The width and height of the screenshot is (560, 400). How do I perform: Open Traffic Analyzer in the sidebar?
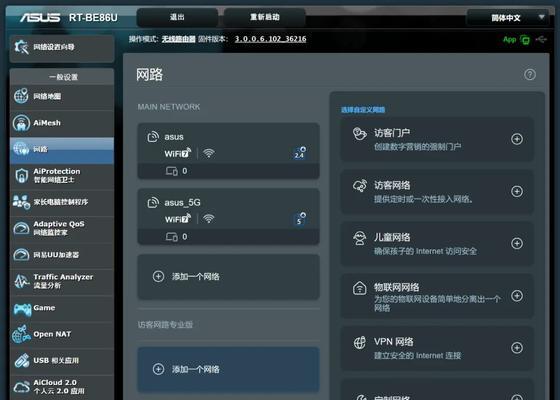point(62,281)
